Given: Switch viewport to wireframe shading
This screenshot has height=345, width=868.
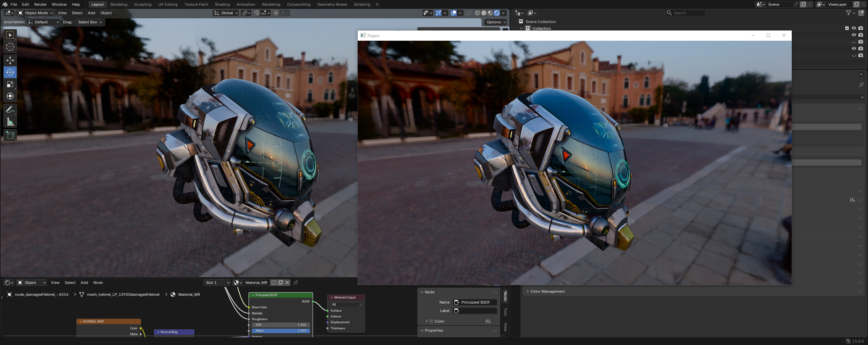Looking at the screenshot, I should [x=477, y=13].
